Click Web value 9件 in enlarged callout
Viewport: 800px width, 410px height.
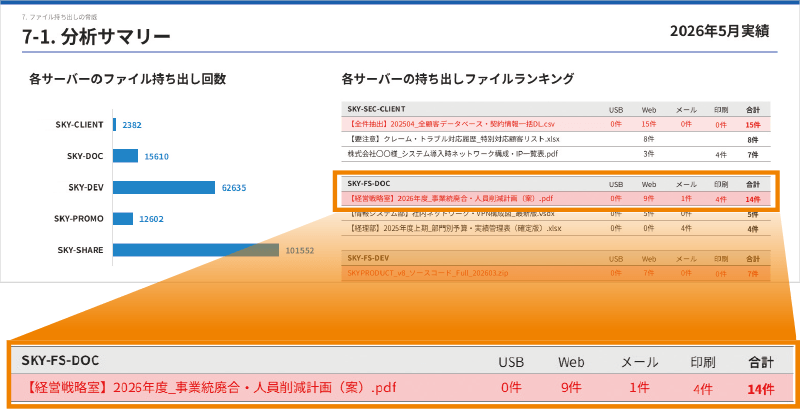[x=571, y=388]
